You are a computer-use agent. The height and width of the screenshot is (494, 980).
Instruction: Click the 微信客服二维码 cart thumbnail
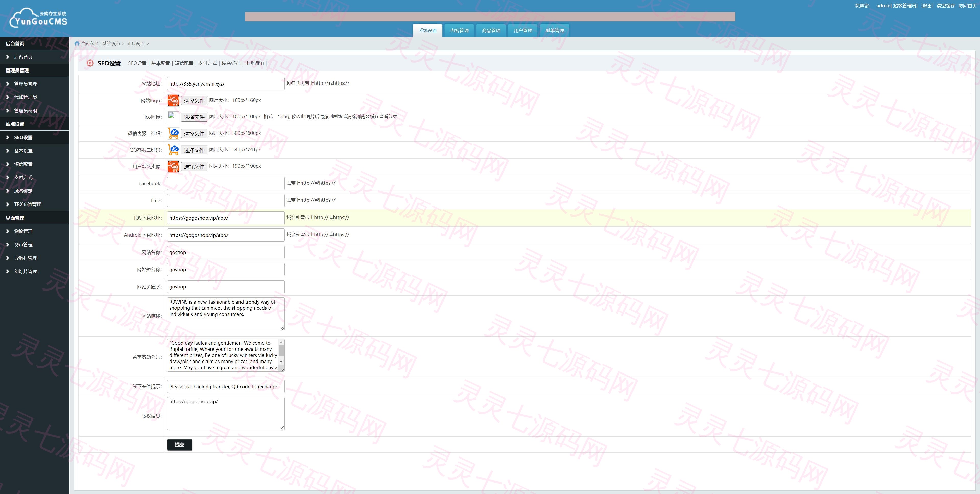(x=173, y=134)
